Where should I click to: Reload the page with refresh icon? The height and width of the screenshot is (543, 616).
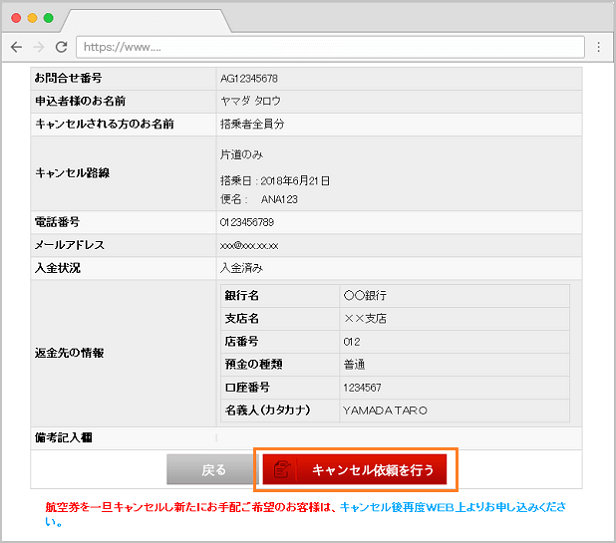pos(61,47)
